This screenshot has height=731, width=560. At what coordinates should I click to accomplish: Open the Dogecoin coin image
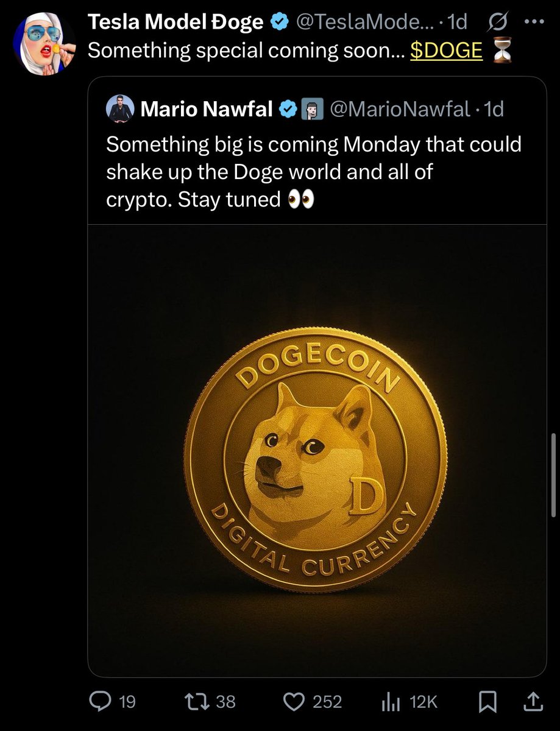pyautogui.click(x=317, y=450)
